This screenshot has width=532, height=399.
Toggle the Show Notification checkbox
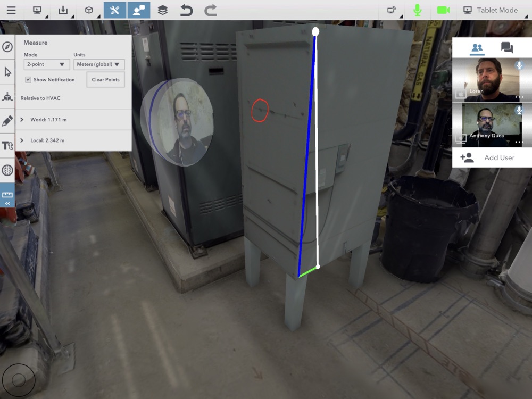28,79
